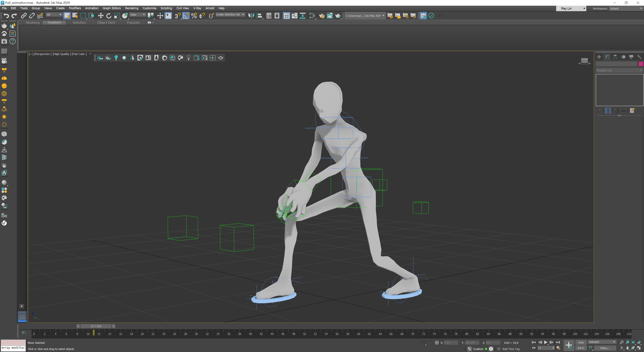The height and width of the screenshot is (352, 644).
Task: Select the Move transform tool
Action: [x=100, y=16]
